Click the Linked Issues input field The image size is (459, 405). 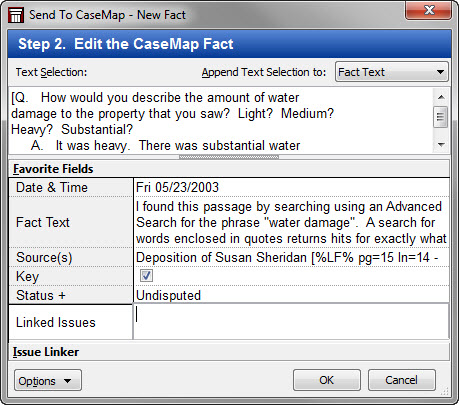pyautogui.click(x=291, y=321)
